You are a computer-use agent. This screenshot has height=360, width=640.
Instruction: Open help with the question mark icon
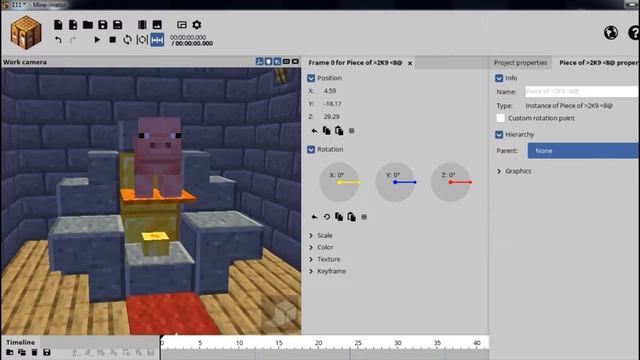[x=634, y=33]
